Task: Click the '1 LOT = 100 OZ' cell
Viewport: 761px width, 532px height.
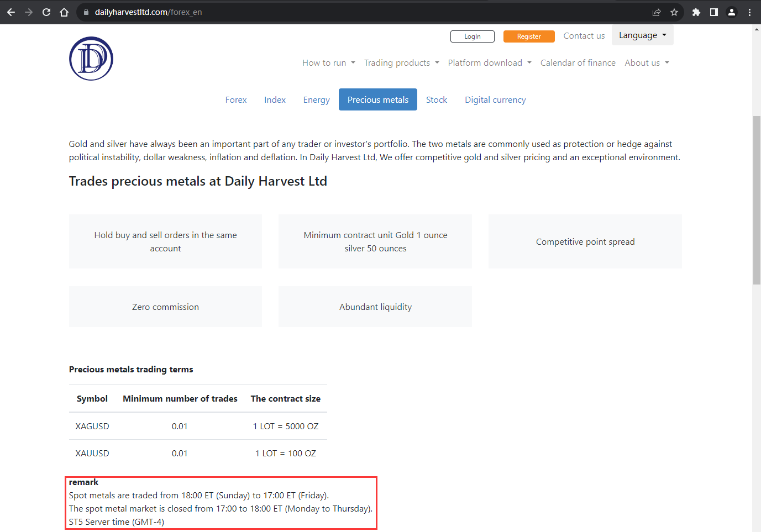Action: tap(286, 453)
